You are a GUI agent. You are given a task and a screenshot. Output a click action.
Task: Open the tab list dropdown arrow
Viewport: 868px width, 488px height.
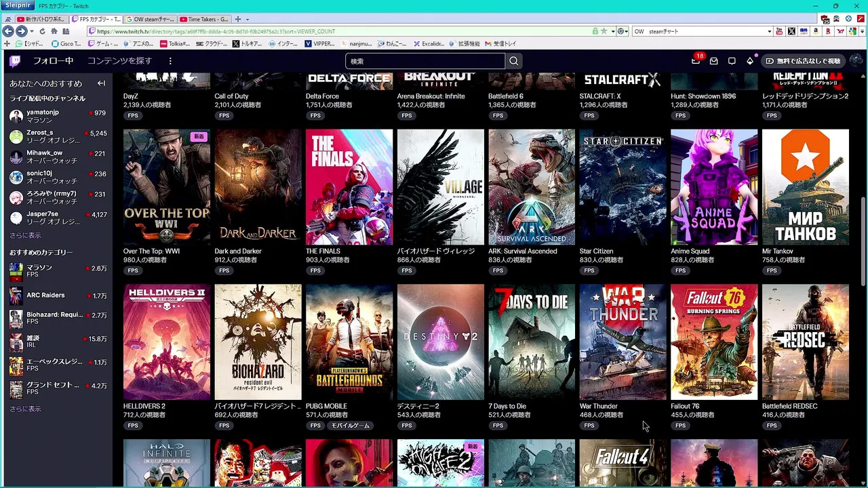248,19
